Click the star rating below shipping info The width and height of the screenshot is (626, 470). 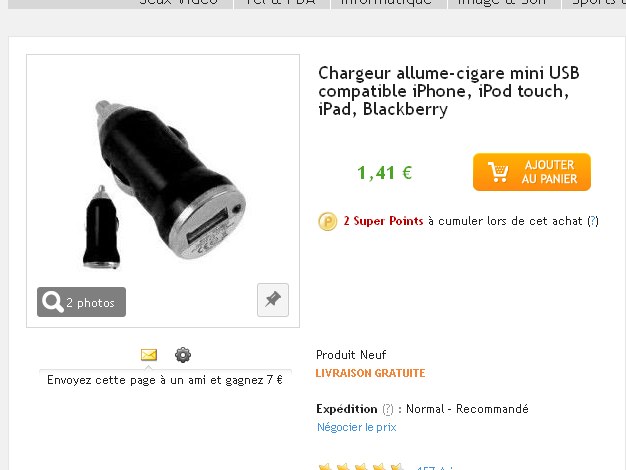(361, 467)
